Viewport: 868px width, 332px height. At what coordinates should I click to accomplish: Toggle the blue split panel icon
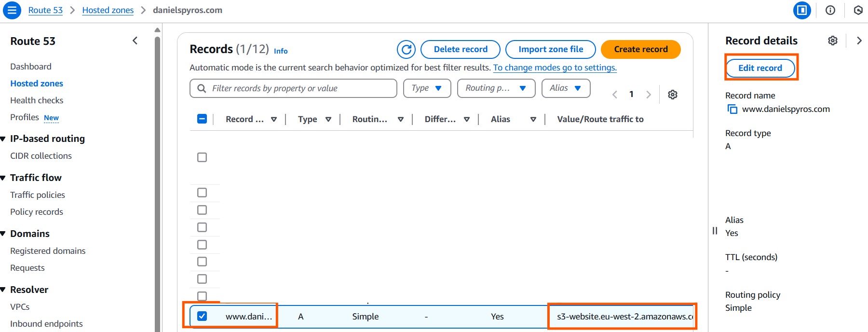[802, 10]
